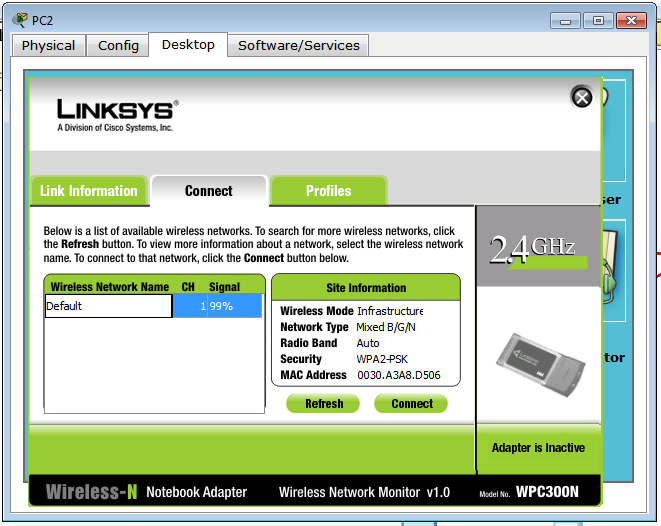Click the Mixed B/G/N network type value
Image resolution: width=661 pixels, height=526 pixels.
pyautogui.click(x=386, y=327)
